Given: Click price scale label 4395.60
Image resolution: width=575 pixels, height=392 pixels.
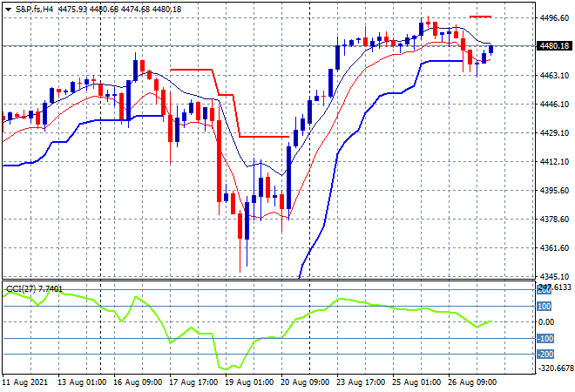Looking at the screenshot, I should coord(554,190).
